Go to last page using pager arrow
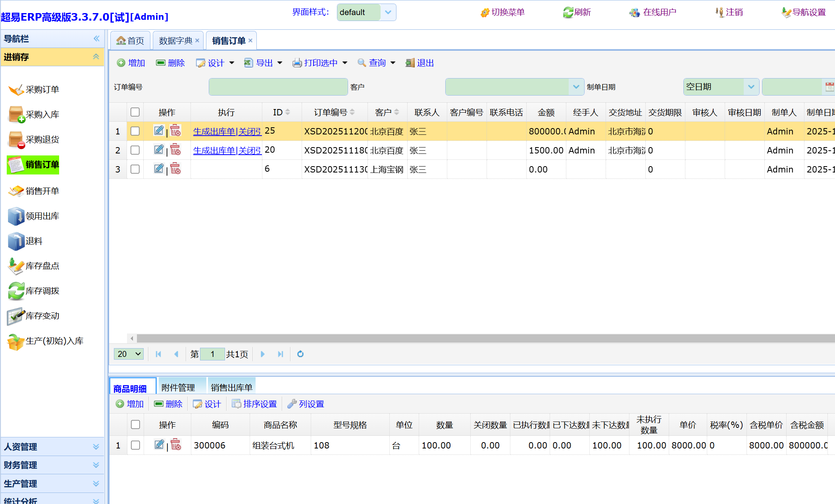The image size is (835, 504). 281,354
